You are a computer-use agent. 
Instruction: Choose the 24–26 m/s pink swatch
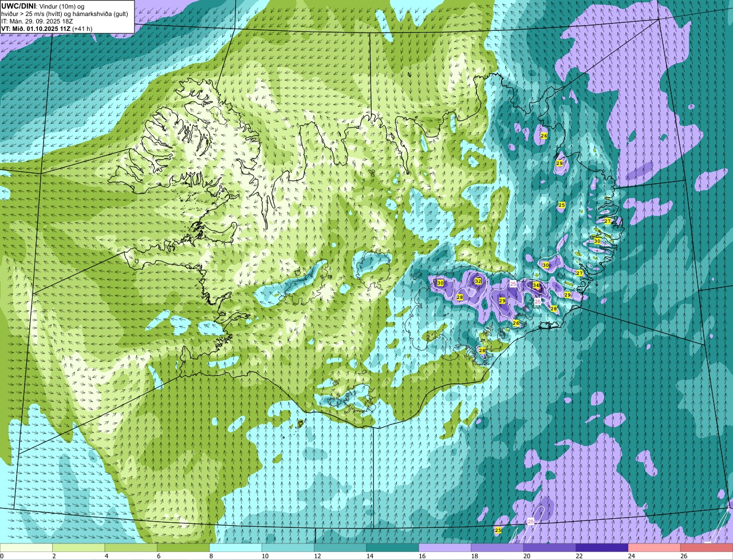(x=655, y=548)
